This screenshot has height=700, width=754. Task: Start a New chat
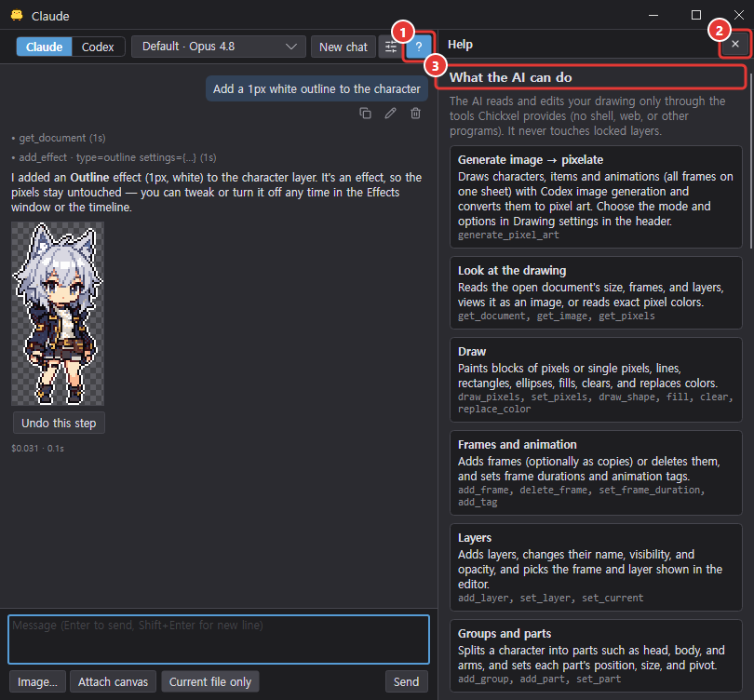click(x=343, y=47)
